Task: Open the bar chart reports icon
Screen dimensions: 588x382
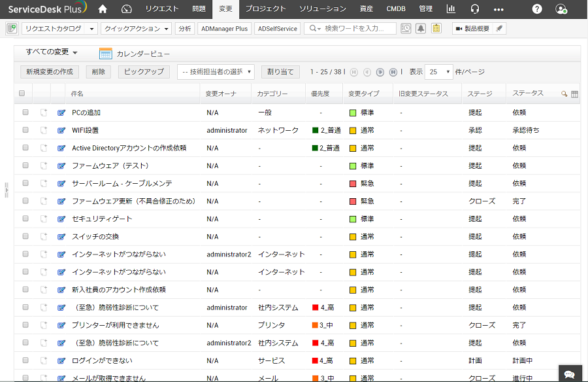Action: tap(451, 9)
